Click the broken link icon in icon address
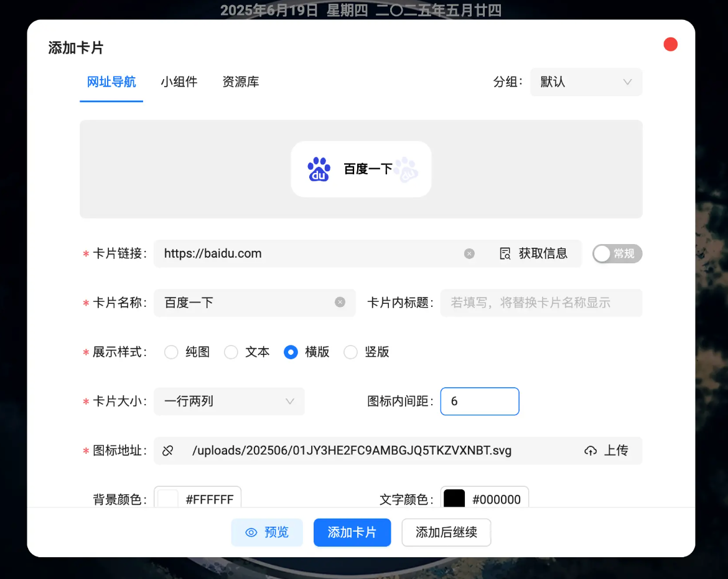The height and width of the screenshot is (579, 728). pyautogui.click(x=167, y=450)
